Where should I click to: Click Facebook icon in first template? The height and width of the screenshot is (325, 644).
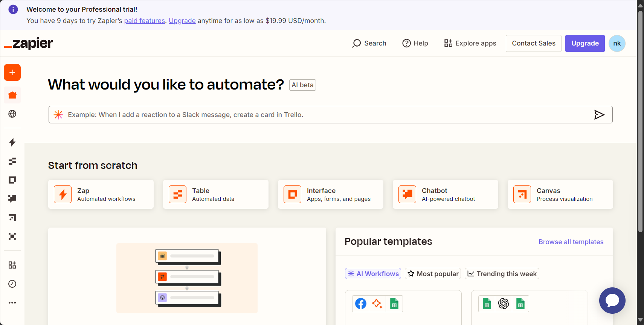tap(361, 304)
